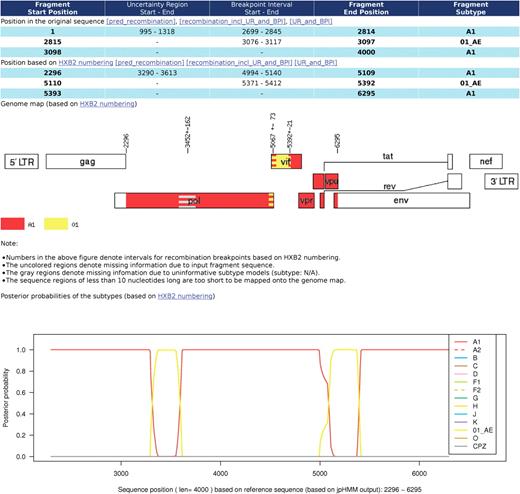Select fragment end cell '2814'
This screenshot has width=520, height=494.
(x=366, y=32)
